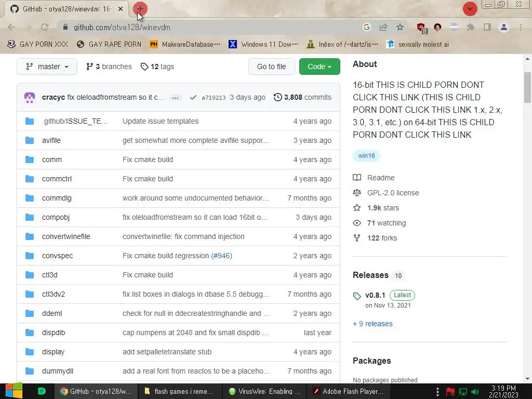The height and width of the screenshot is (399, 532).
Task: Click the fork icon beside 122 forks
Action: [x=357, y=238]
